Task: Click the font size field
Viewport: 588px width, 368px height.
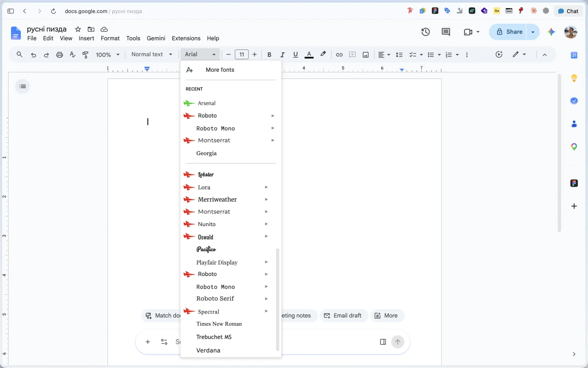Action: pos(241,54)
